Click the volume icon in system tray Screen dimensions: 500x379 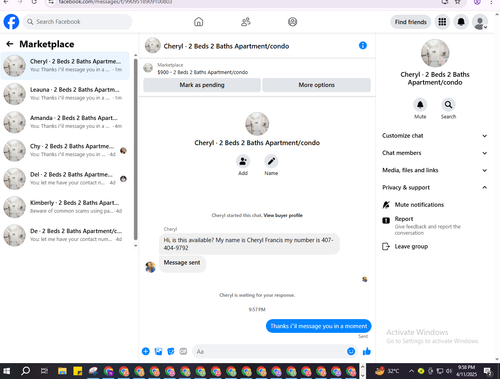(x=449, y=371)
